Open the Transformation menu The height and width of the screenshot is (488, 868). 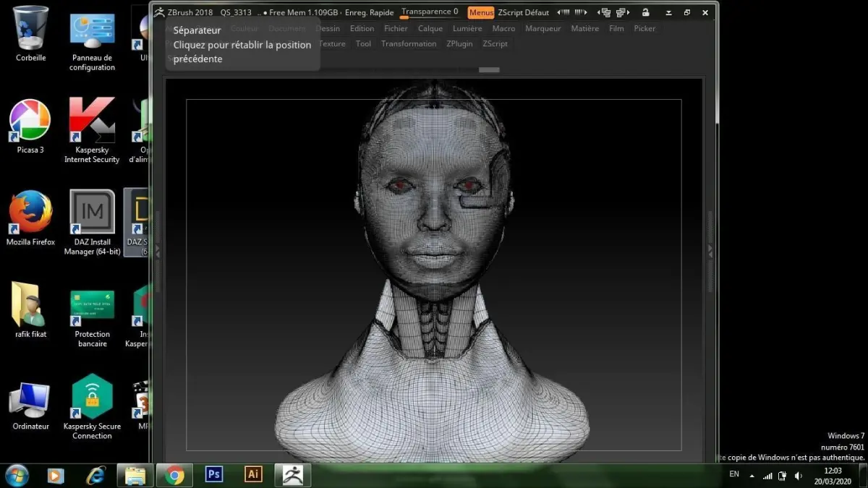409,44
